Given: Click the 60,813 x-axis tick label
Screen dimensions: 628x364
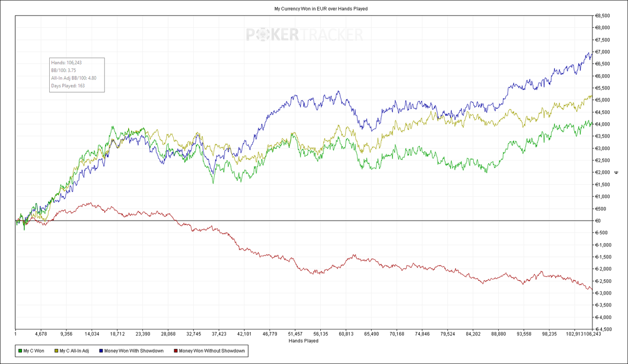Looking at the screenshot, I should (x=346, y=333).
